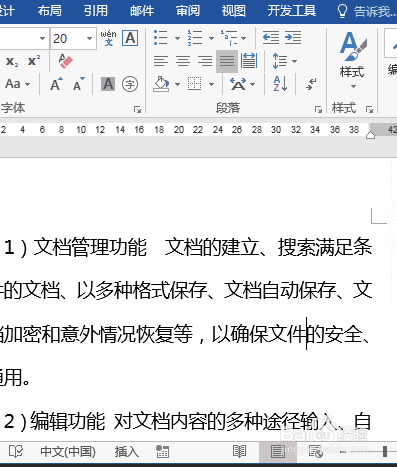Switch to 审阅 (Review) tab
Screen dimensions: 397x467
pos(188,11)
